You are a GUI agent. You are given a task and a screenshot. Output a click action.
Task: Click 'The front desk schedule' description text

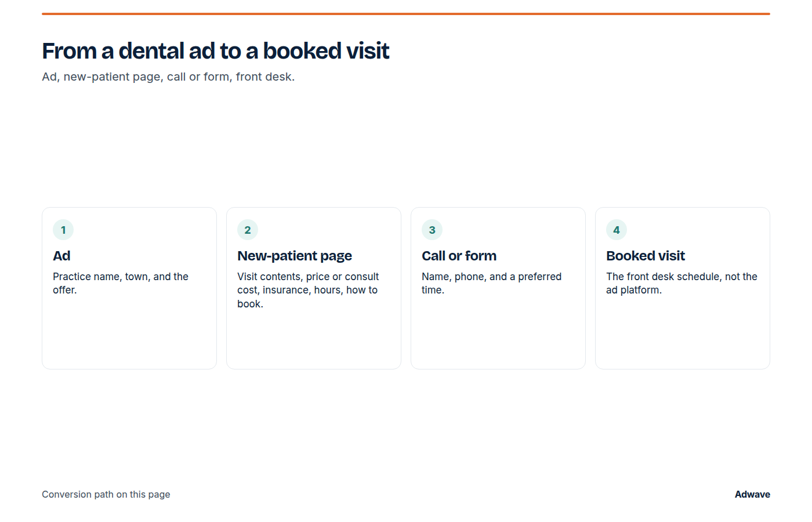681,283
